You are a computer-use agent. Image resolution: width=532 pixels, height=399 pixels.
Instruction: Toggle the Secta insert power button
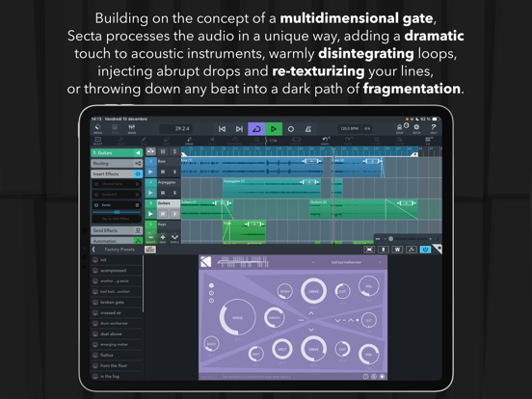point(96,205)
